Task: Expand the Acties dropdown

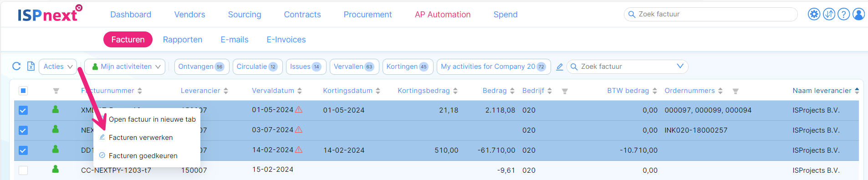Action: click(x=58, y=67)
